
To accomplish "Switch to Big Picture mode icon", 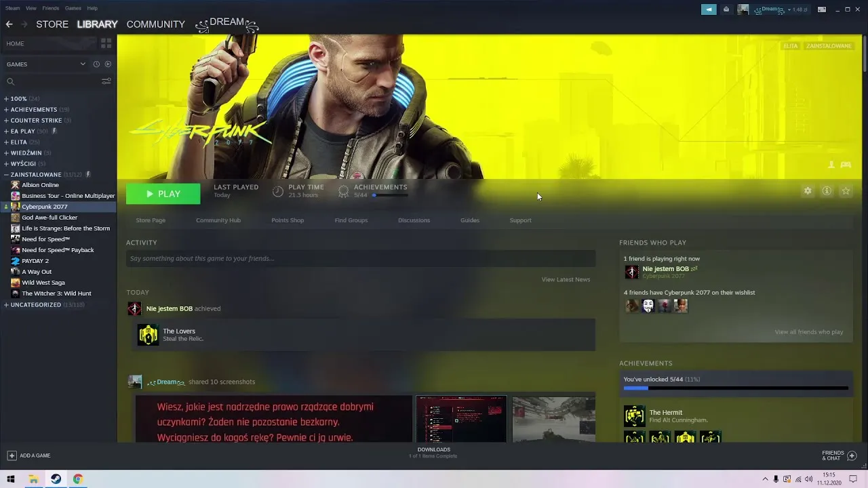I will pos(822,9).
